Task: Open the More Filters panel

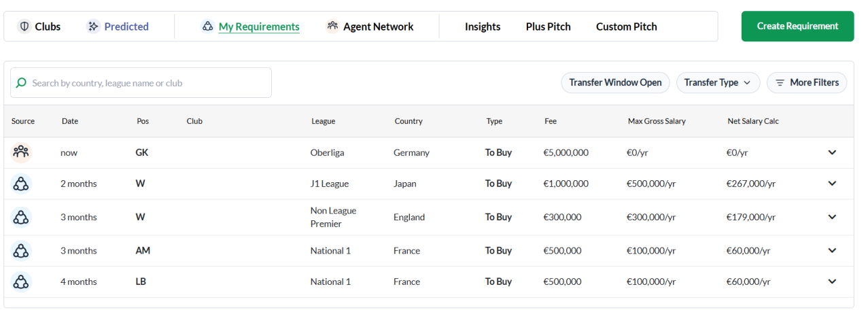Action: 807,82
